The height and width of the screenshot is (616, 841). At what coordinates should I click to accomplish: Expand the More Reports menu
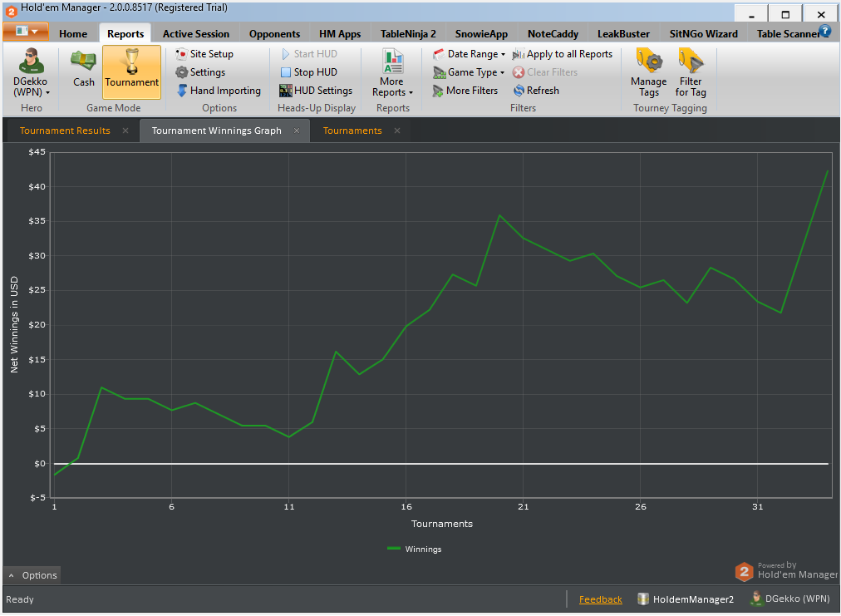pyautogui.click(x=392, y=72)
